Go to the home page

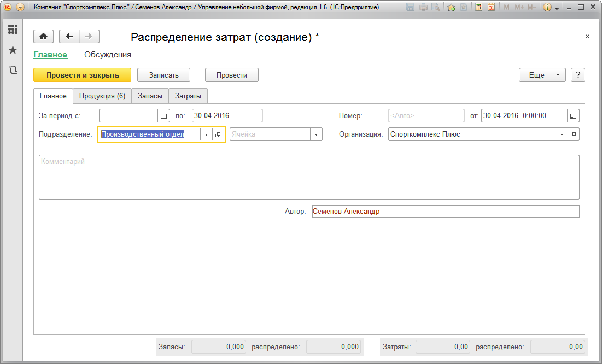43,37
